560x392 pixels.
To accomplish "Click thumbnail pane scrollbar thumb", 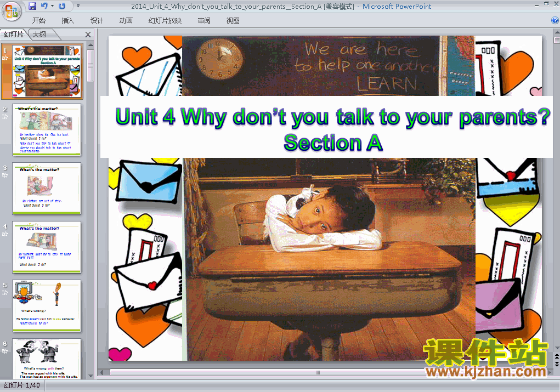I will click(90, 66).
